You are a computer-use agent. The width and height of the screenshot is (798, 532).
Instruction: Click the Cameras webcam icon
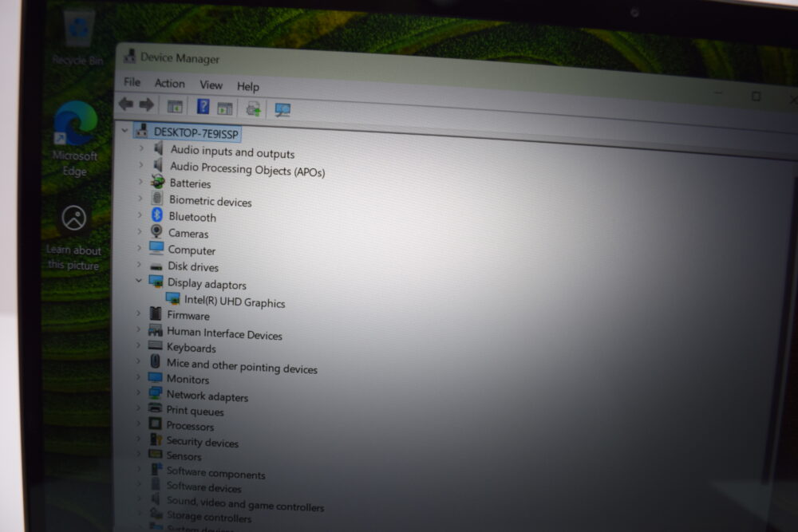coord(156,231)
